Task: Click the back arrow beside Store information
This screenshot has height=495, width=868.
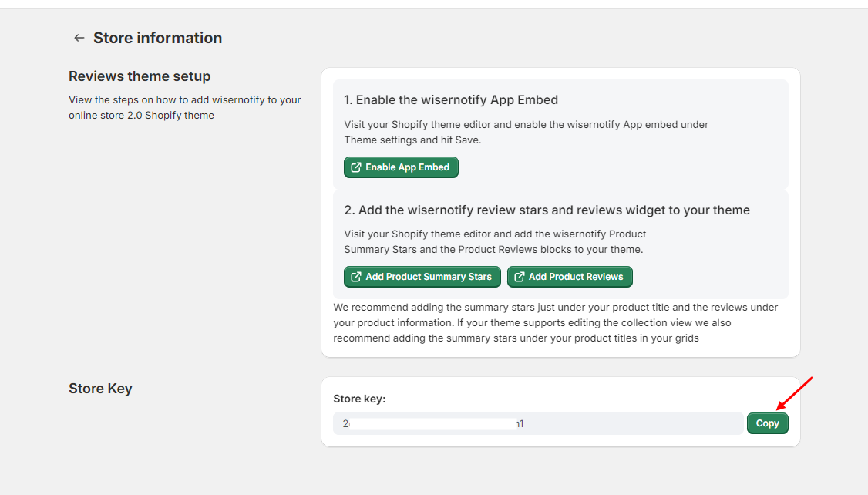Action: [x=79, y=38]
